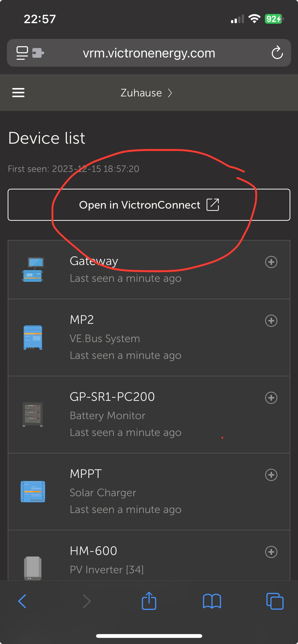
Task: Go back to previous page
Action: tap(22, 601)
